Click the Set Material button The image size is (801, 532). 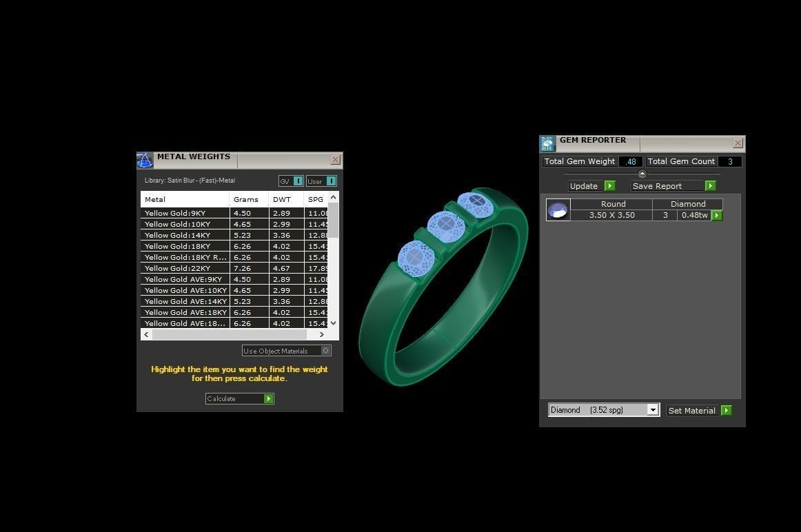click(700, 411)
